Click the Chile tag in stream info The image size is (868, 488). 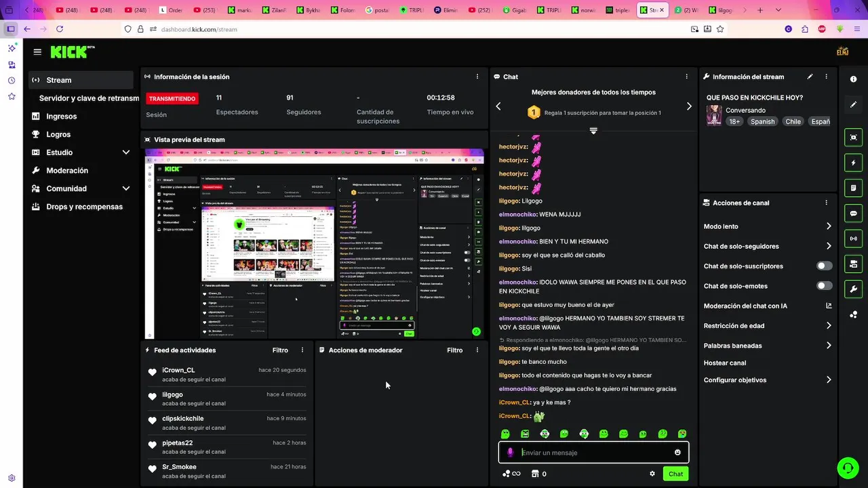793,121
